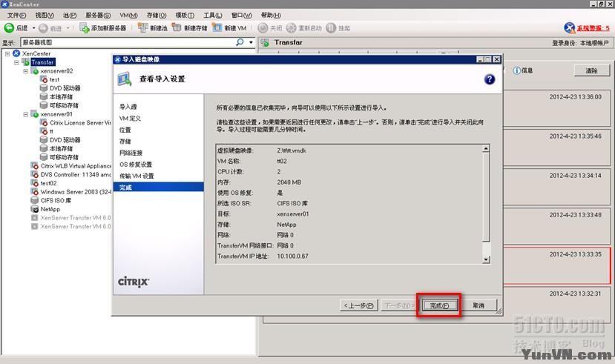The height and width of the screenshot is (364, 615).
Task: Select 可移动存储 under xenserver01
Action: tap(64, 157)
